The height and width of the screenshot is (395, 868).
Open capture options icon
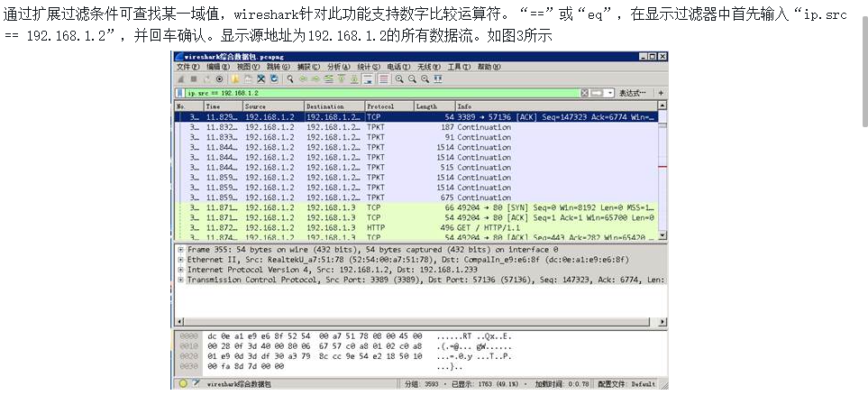coord(219,79)
